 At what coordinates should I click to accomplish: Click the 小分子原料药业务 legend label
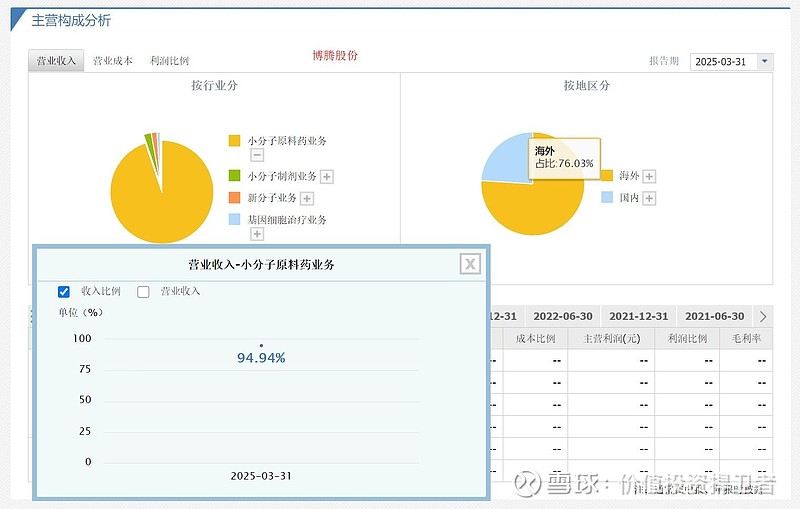coord(287,141)
